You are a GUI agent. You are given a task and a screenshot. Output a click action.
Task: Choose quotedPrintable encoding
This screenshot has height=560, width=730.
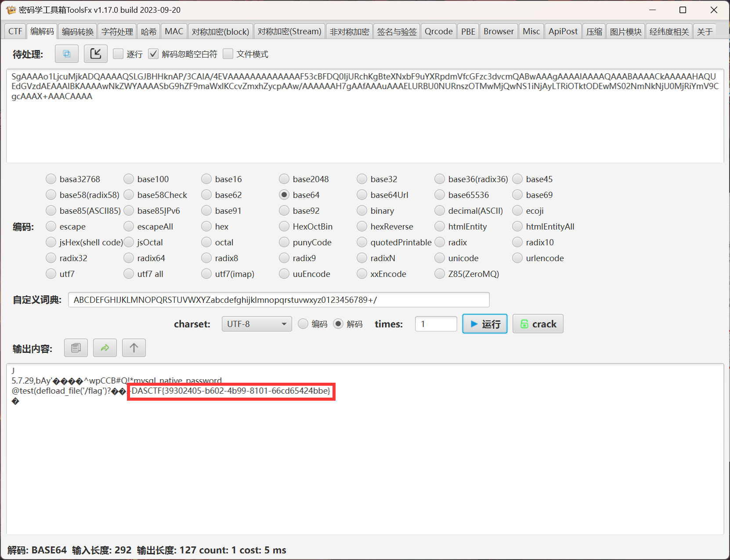(362, 242)
